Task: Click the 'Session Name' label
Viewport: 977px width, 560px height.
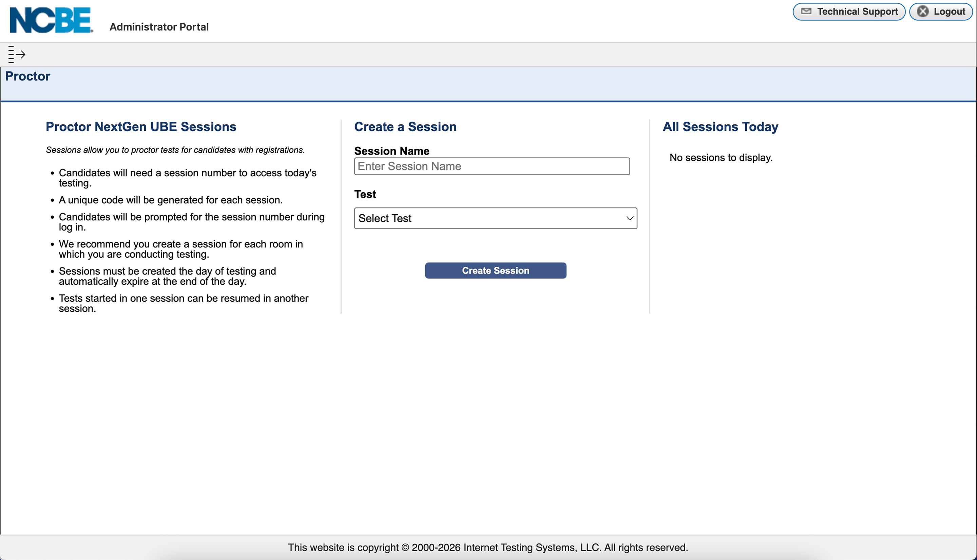Action: click(392, 151)
